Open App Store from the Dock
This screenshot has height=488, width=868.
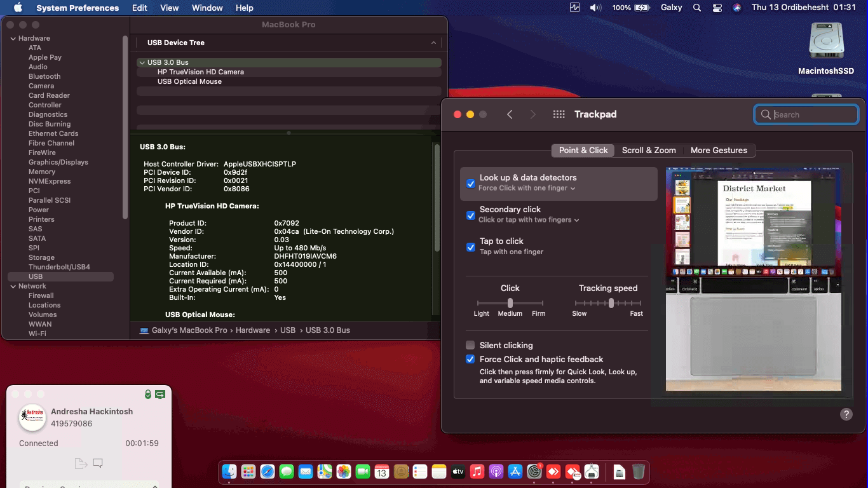pyautogui.click(x=515, y=471)
